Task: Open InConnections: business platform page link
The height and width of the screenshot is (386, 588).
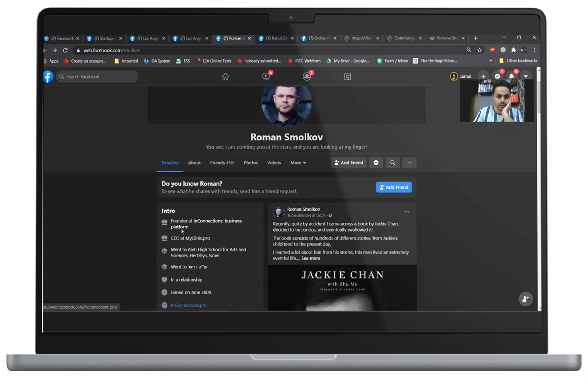Action: pos(206,224)
